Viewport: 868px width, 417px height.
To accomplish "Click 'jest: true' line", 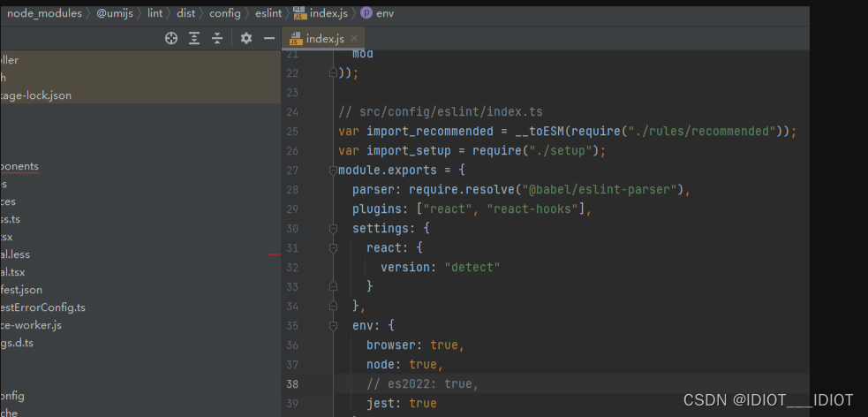I will [x=402, y=403].
